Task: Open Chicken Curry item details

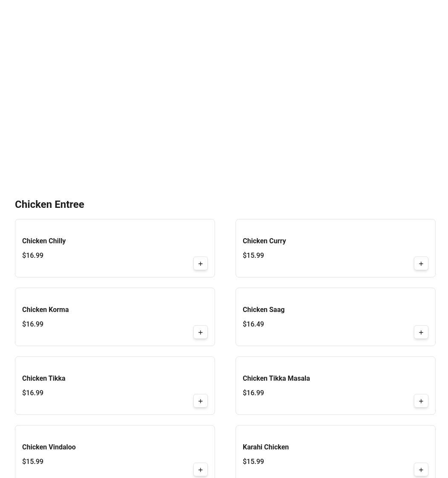Action: point(264,241)
